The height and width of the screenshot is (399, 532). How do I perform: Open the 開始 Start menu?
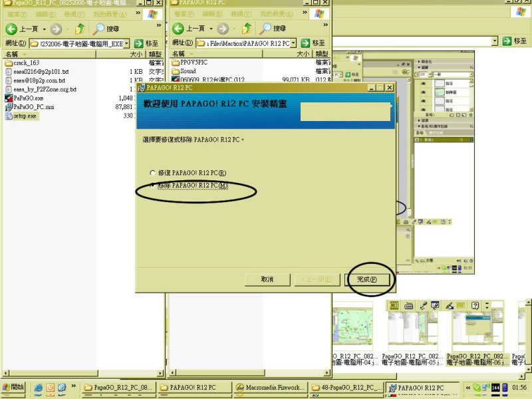click(x=13, y=387)
